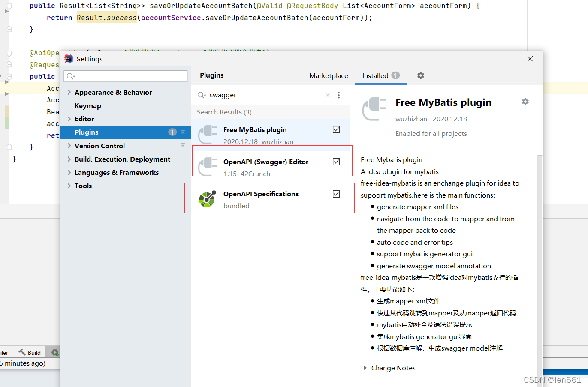
Task: Expand Build, Execution, Deployment node
Action: pyautogui.click(x=69, y=159)
